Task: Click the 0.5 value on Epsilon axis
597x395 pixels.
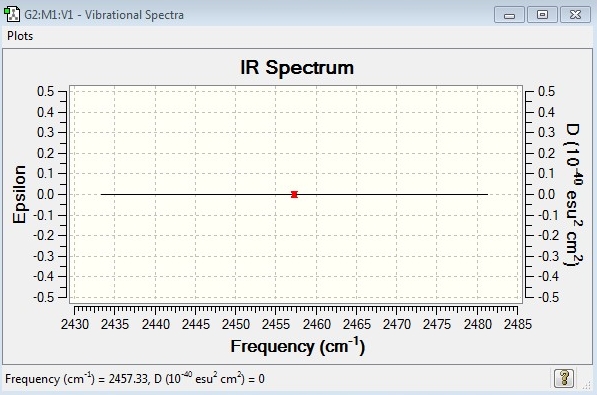Action: click(46, 92)
